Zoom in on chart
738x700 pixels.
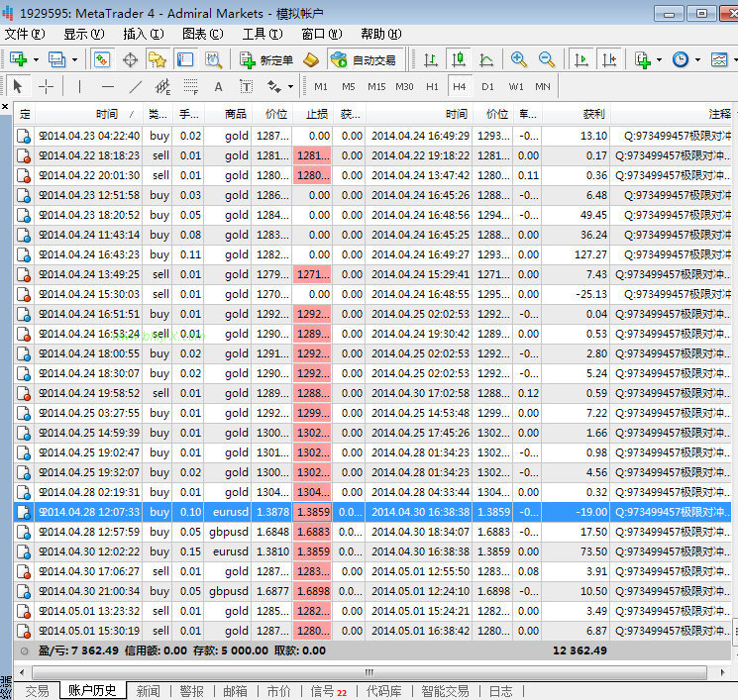point(518,59)
